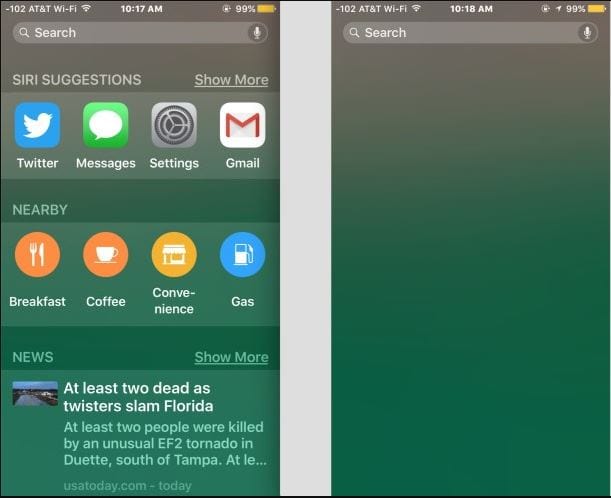
Task: Select the Gas pump nearby icon
Action: 242,254
